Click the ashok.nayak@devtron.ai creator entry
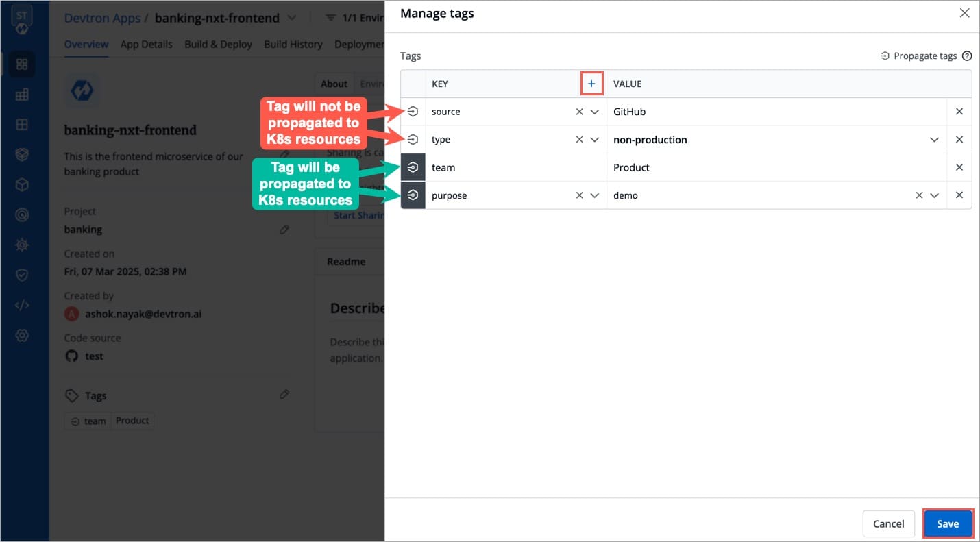This screenshot has width=980, height=542. (x=133, y=314)
